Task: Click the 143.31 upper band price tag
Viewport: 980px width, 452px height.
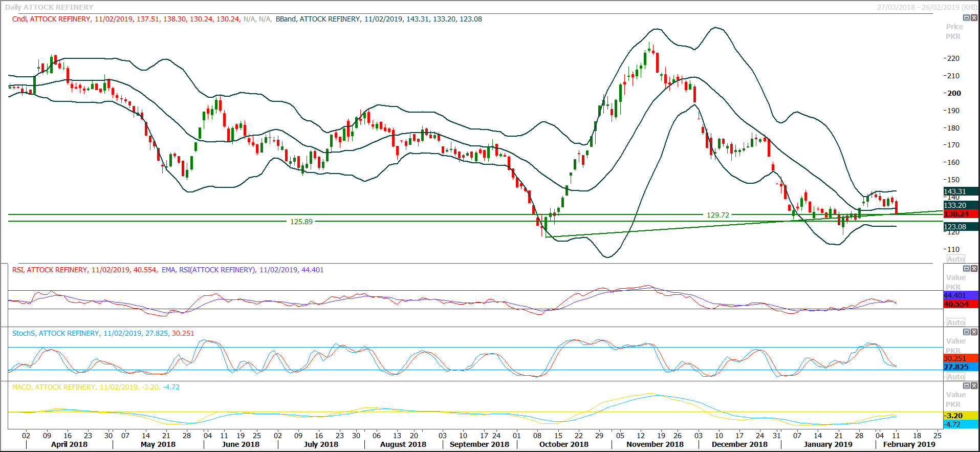Action: point(961,191)
